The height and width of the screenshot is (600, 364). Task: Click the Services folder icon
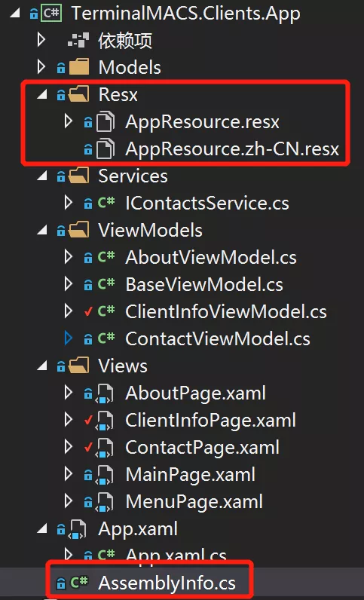coord(78,176)
